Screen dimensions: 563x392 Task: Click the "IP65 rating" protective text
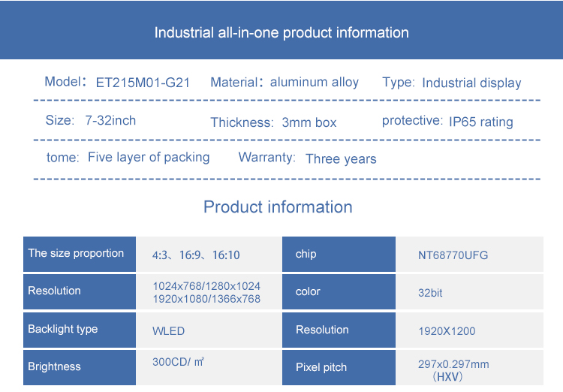click(481, 122)
